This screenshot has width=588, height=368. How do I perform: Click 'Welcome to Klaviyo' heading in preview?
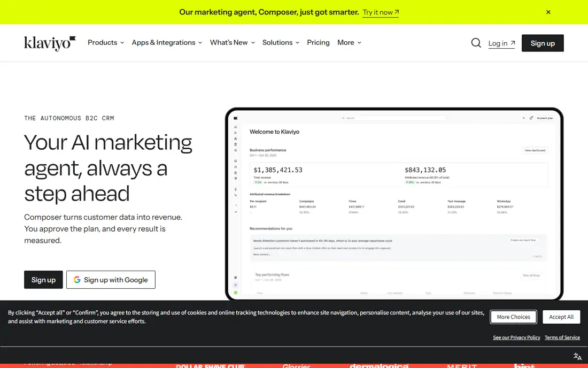[275, 132]
